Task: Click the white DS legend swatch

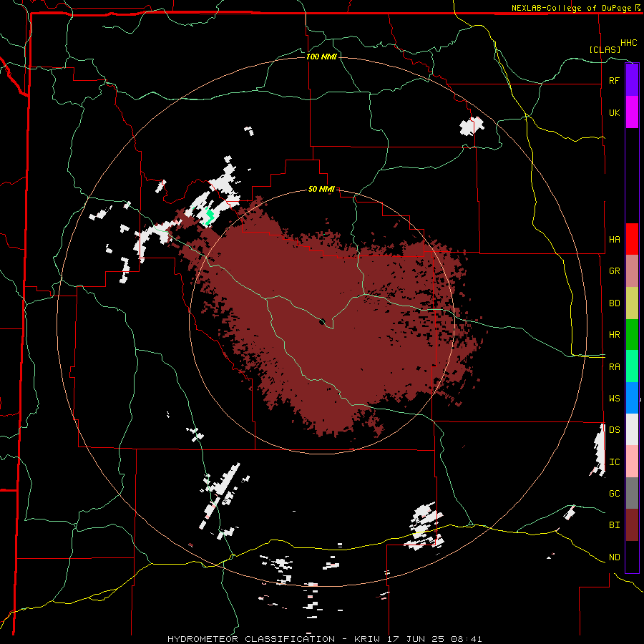Action: (632, 429)
